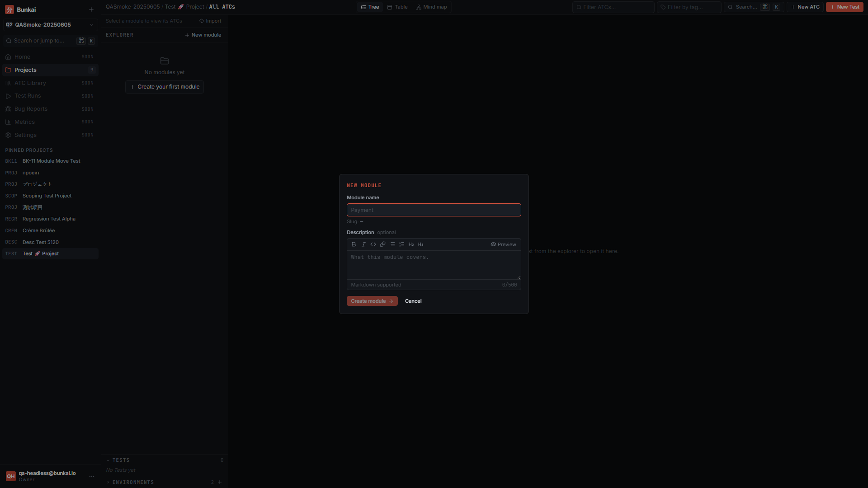Image resolution: width=868 pixels, height=488 pixels.
Task: Open the top-right Search box
Action: pos(754,7)
